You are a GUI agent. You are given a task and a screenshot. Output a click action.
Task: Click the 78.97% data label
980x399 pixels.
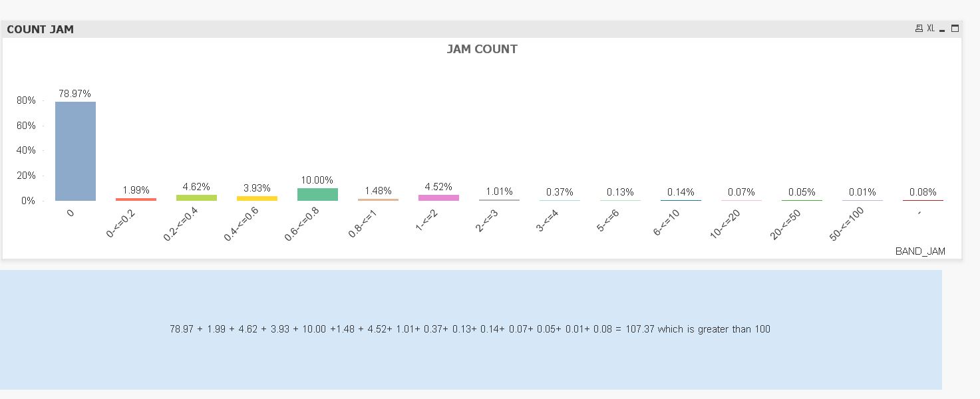tap(75, 94)
